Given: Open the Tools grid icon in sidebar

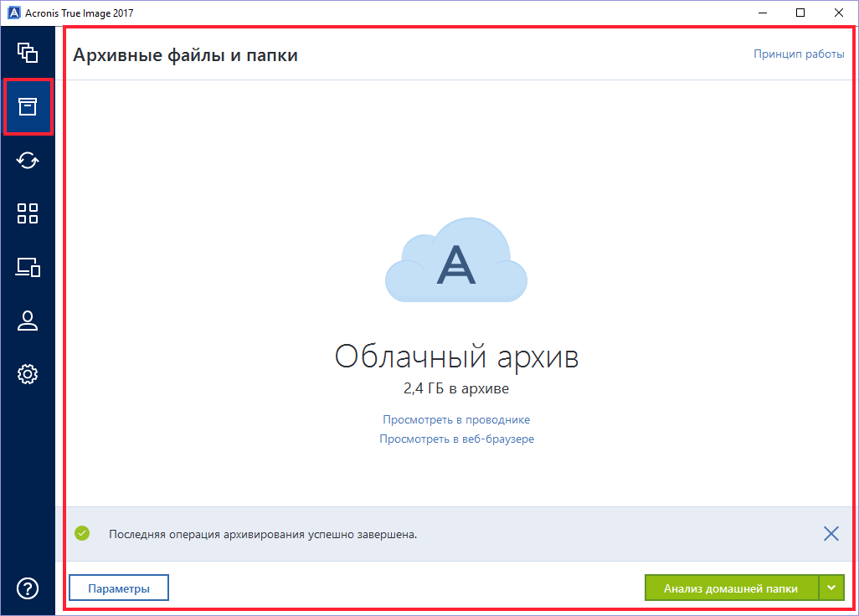Looking at the screenshot, I should point(28,213).
